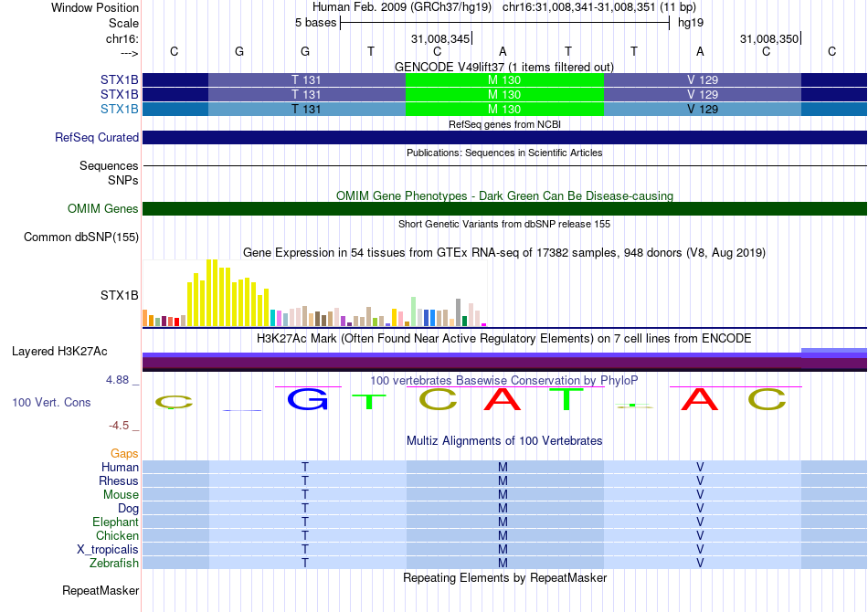Click the Human species label
Screen dimensions: 868x612
pyautogui.click(x=120, y=467)
